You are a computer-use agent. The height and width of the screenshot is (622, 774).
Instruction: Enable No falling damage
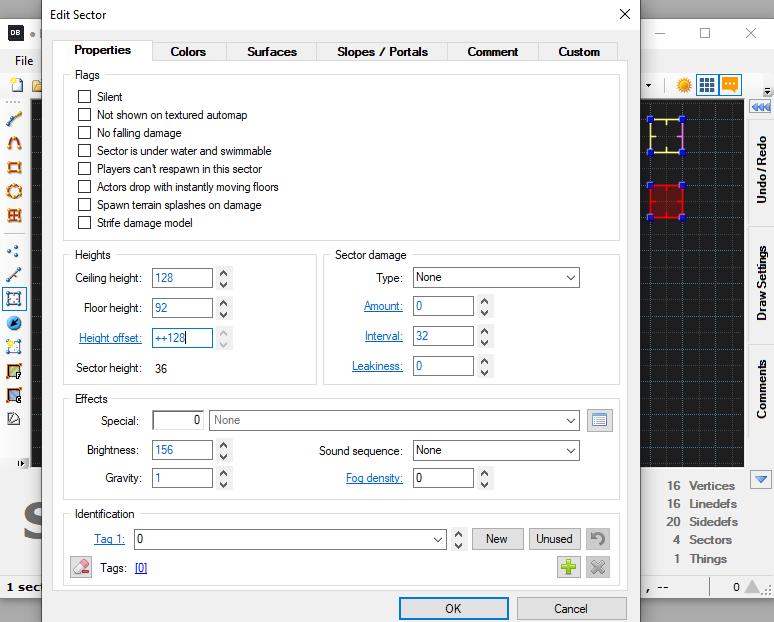click(84, 132)
